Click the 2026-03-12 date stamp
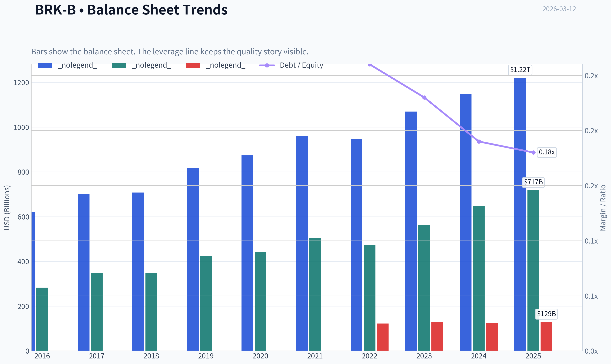The width and height of the screenshot is (611, 364). click(x=559, y=9)
